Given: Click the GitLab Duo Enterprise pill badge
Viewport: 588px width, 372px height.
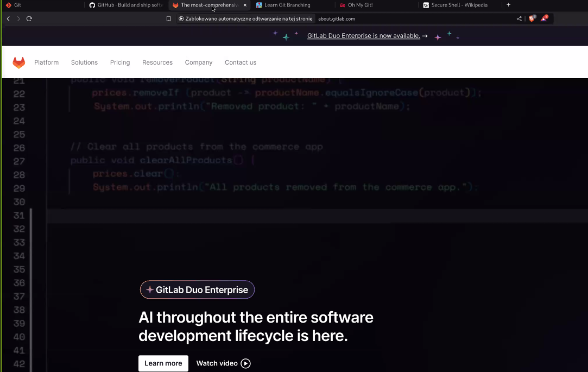Looking at the screenshot, I should coord(197,289).
